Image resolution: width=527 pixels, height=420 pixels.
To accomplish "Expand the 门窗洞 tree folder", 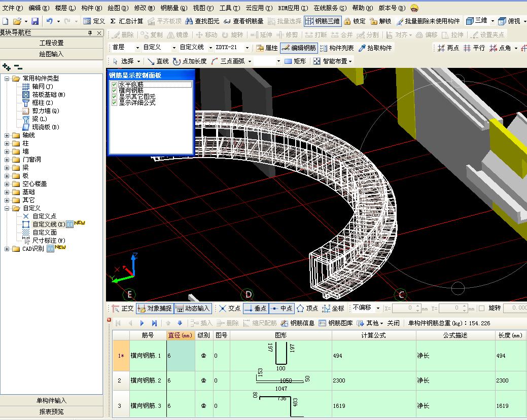I will [7, 160].
